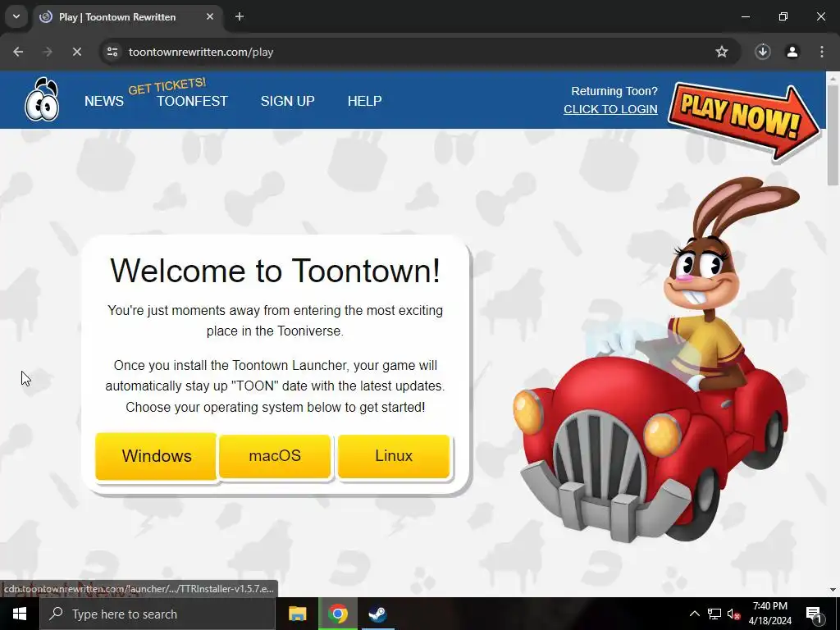Click the page vertical scrollbar thumb
The width and height of the screenshot is (840, 630).
pyautogui.click(x=833, y=135)
